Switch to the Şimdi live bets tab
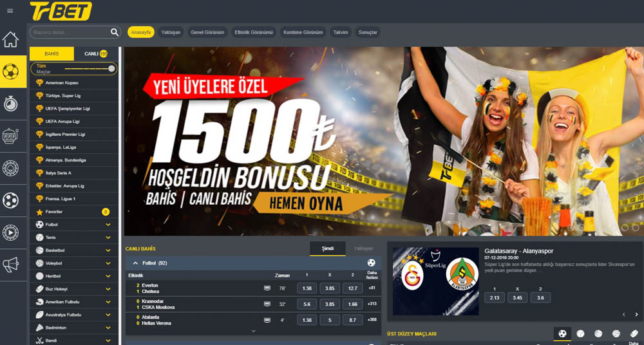This screenshot has width=644, height=345. (x=328, y=248)
